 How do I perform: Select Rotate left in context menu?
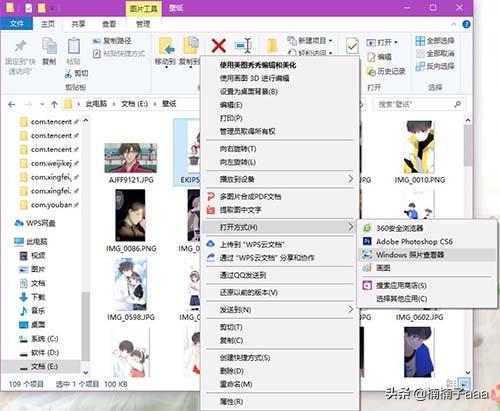point(279,162)
